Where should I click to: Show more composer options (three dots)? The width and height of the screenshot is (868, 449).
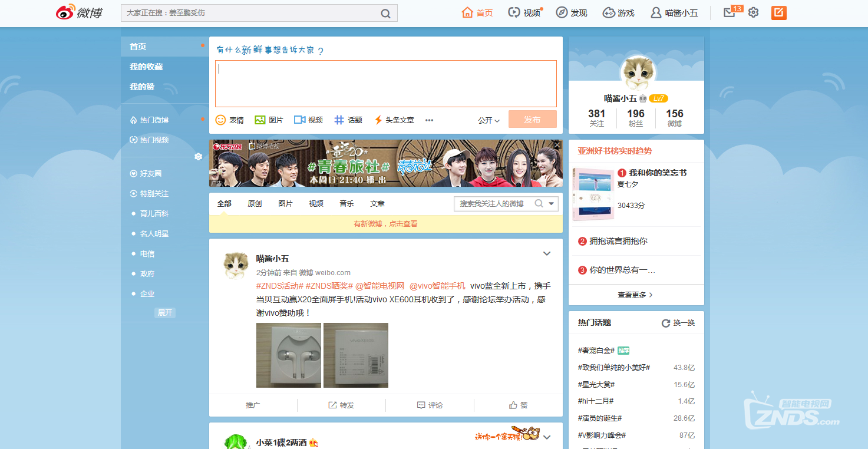tap(430, 120)
